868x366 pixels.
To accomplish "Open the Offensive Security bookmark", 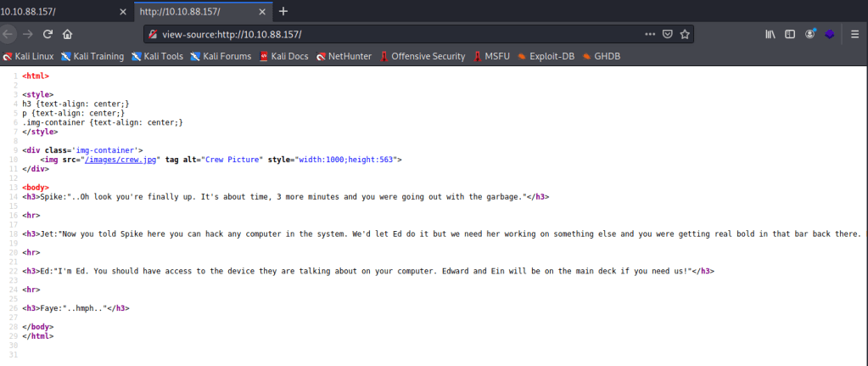I will click(423, 57).
